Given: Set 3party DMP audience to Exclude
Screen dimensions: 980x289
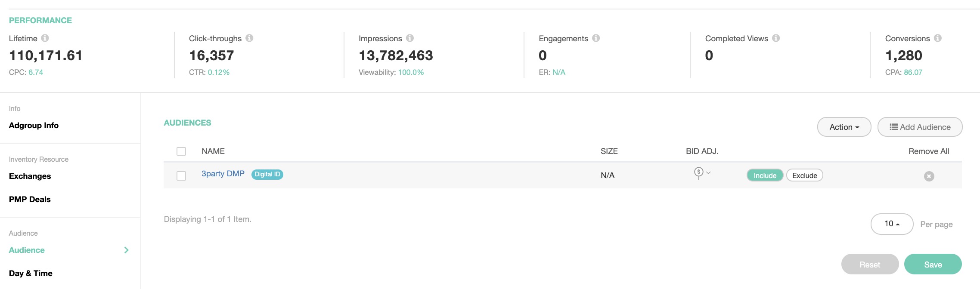Looking at the screenshot, I should click(804, 175).
